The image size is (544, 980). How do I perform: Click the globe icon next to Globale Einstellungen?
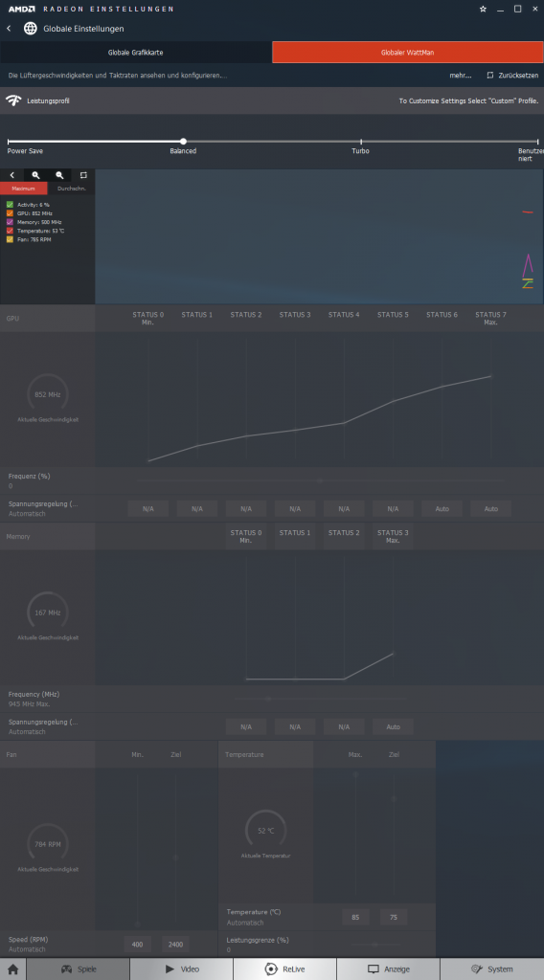[x=30, y=29]
